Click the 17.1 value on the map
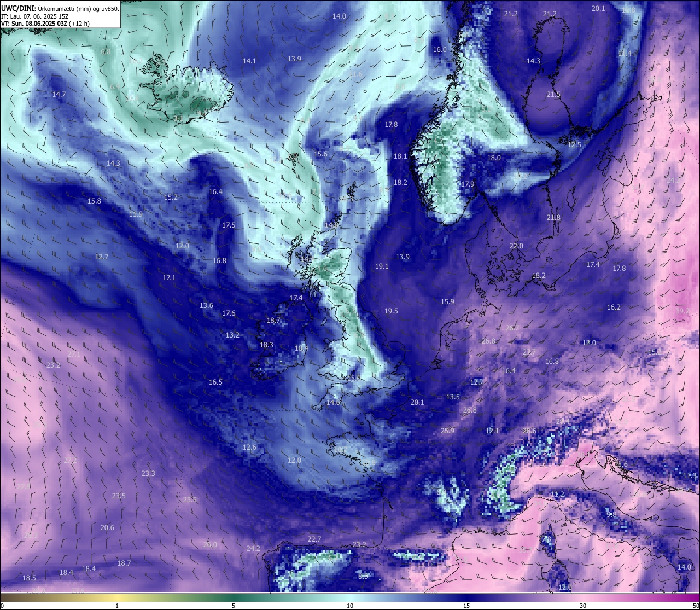Image resolution: width=700 pixels, height=610 pixels. 169,278
